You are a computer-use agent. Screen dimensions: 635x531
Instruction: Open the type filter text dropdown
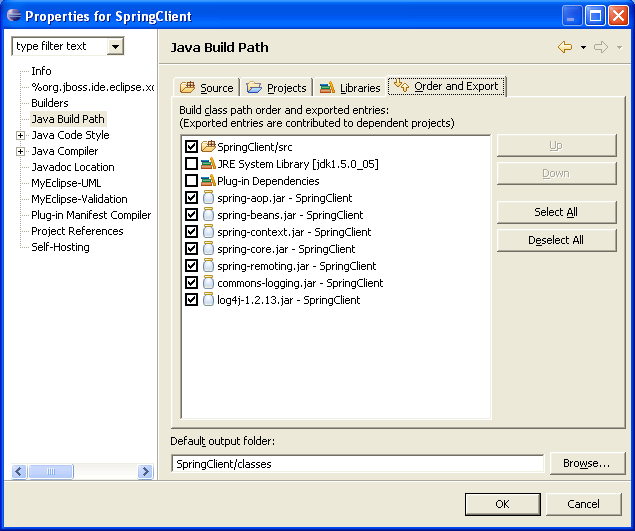tap(115, 46)
